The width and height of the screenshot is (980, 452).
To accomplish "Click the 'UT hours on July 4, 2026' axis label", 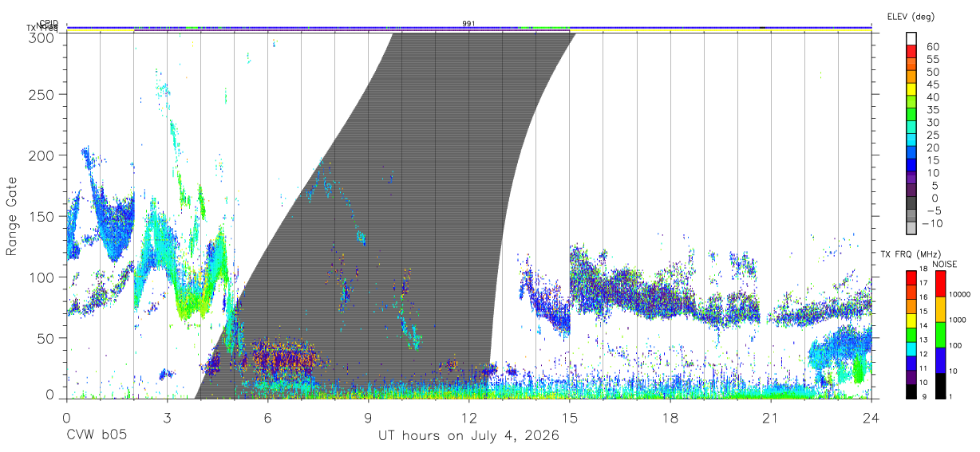I will click(x=468, y=435).
